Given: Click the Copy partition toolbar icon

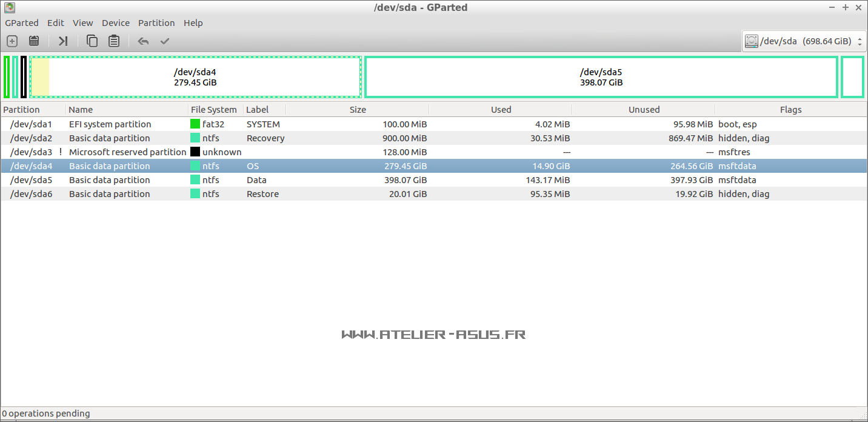Looking at the screenshot, I should [92, 41].
